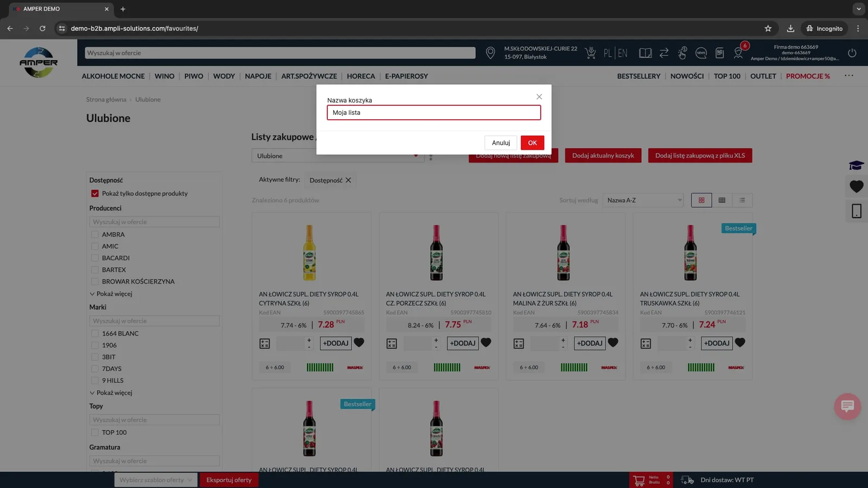The image size is (868, 488).
Task: Open the wishlist heart icon in right sidebar
Action: click(857, 187)
